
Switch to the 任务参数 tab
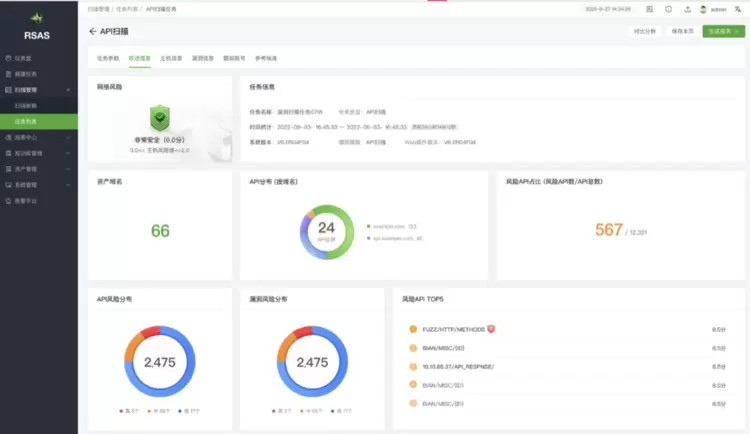click(108, 58)
